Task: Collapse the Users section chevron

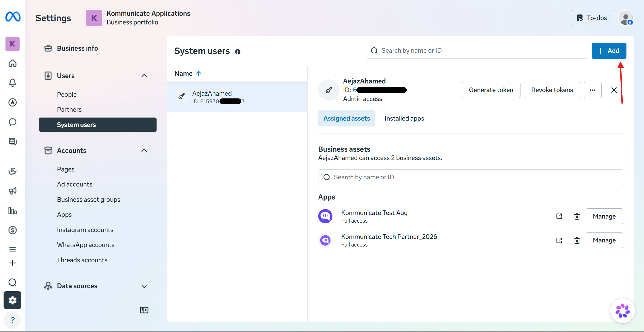Action: tap(144, 76)
